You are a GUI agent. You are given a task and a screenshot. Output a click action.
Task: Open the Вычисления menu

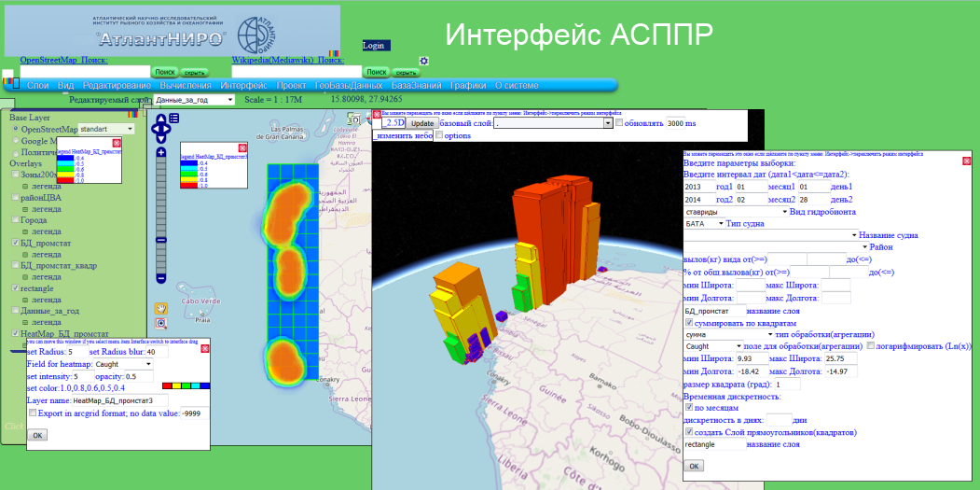(185, 86)
